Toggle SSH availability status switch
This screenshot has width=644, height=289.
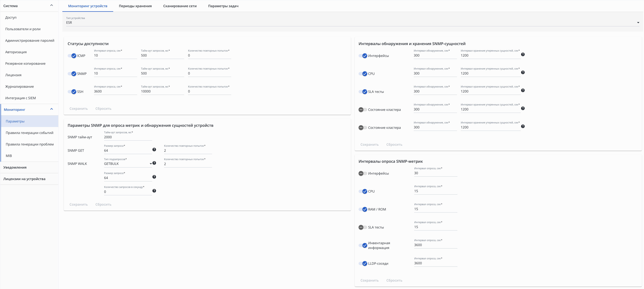pos(72,92)
